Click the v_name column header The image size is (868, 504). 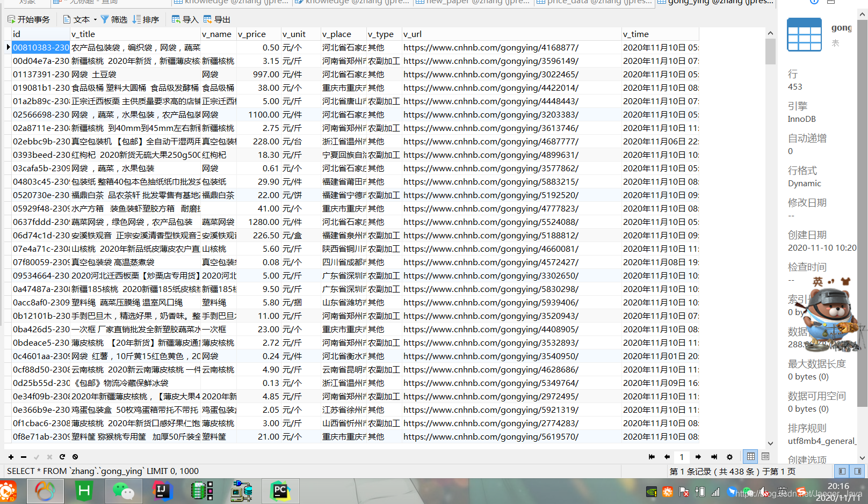219,34
